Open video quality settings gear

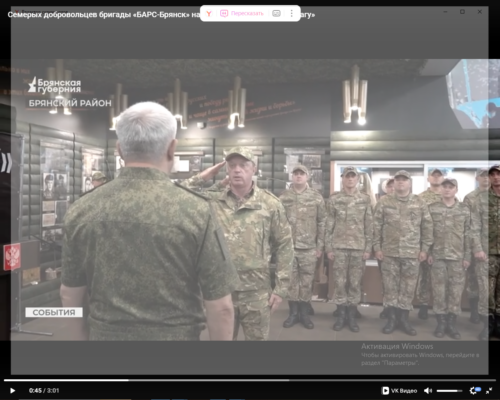click(x=474, y=390)
